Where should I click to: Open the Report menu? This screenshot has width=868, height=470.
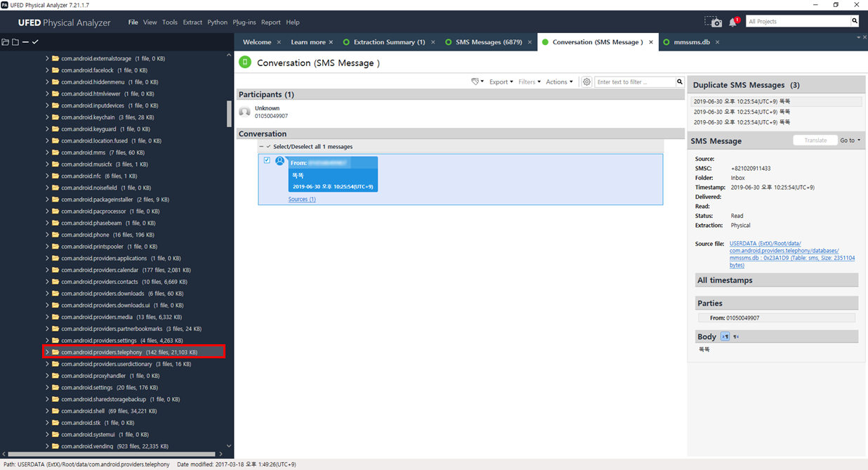[271, 22]
